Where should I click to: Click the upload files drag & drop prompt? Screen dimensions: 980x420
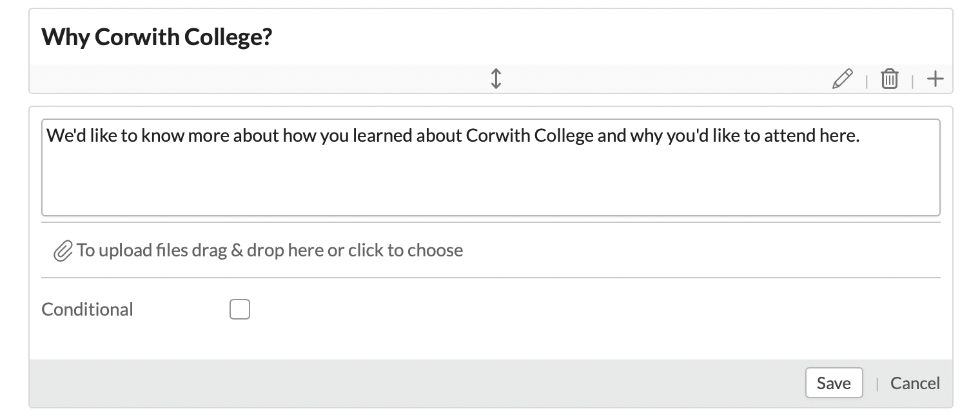coord(269,250)
